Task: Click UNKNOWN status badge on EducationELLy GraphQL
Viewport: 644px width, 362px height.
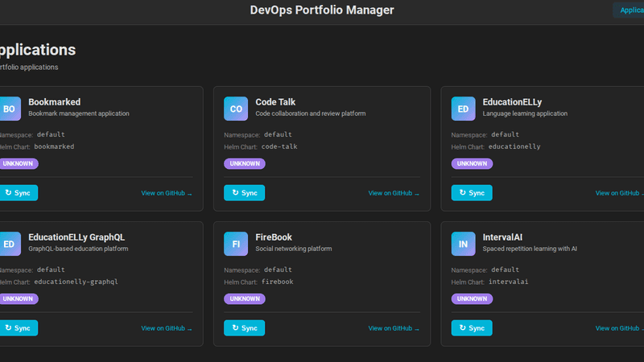Action: (x=19, y=298)
